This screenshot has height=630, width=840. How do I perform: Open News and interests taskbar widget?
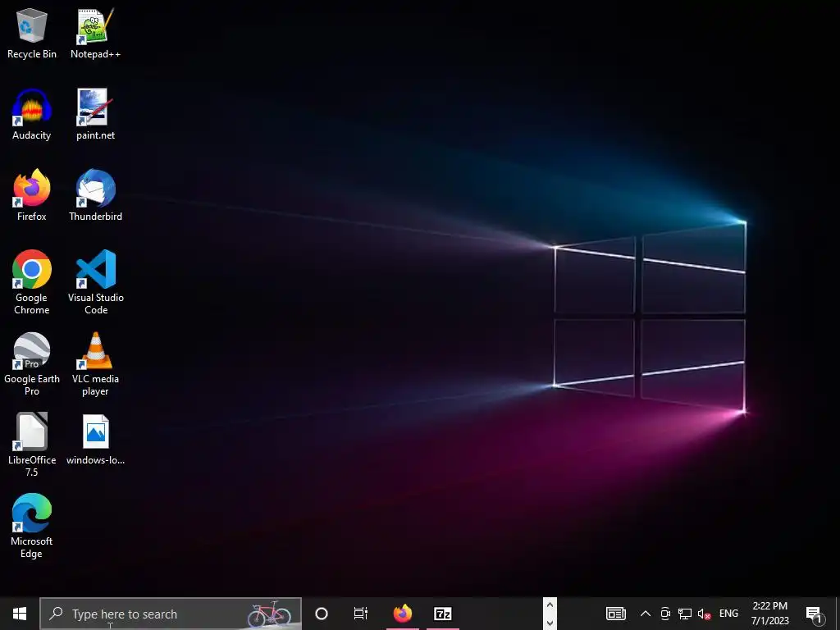(x=615, y=614)
